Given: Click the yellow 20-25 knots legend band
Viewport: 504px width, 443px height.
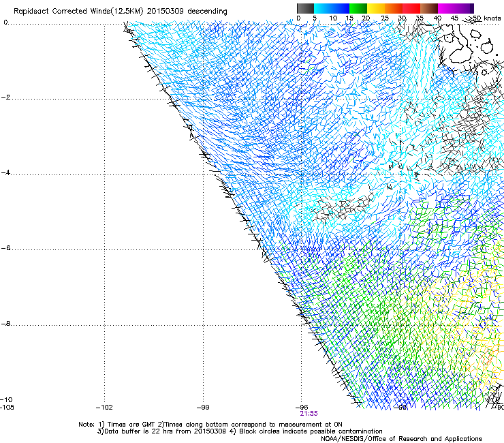Looking at the screenshot, I should coord(376,8).
